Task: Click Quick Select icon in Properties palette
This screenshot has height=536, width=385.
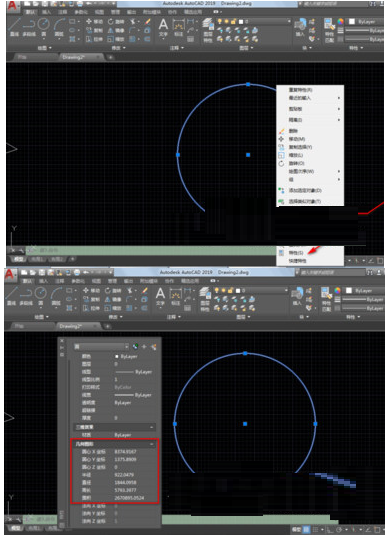Action: point(154,347)
